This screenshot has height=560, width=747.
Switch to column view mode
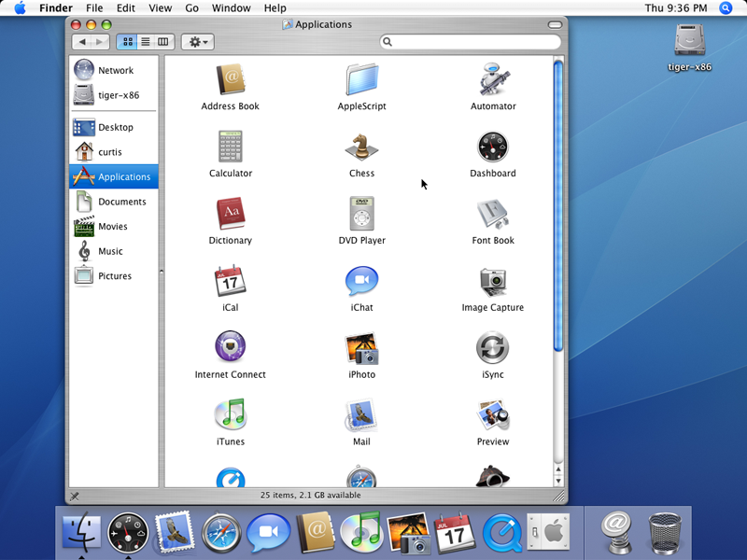[163, 42]
